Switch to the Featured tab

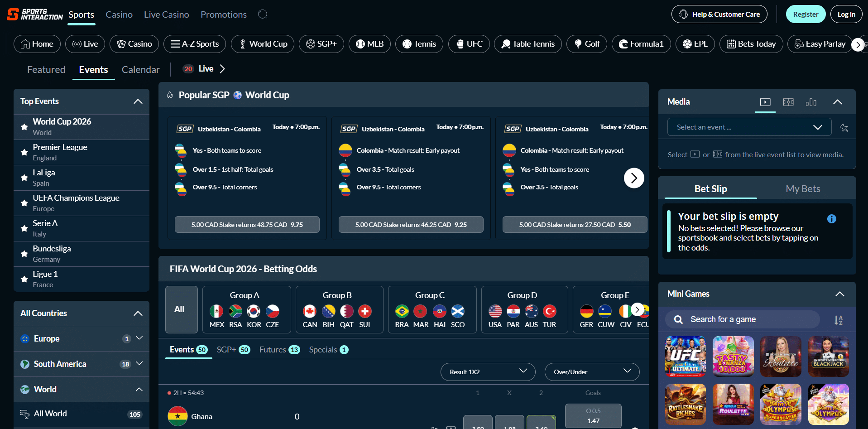(46, 70)
